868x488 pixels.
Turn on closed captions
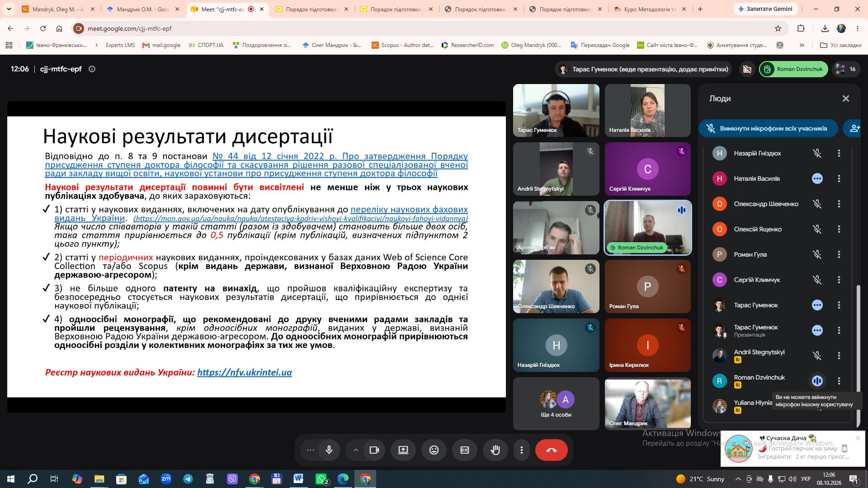465,450
